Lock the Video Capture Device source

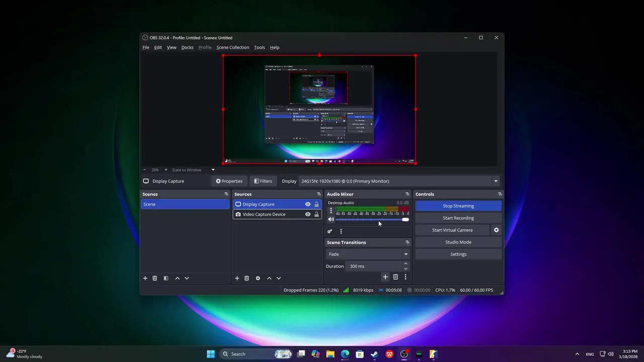click(x=316, y=214)
